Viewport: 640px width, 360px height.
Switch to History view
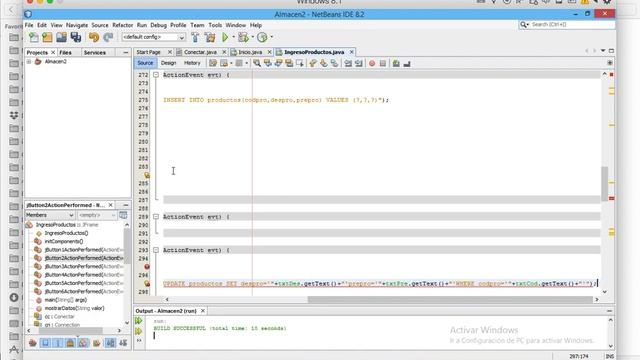point(192,63)
